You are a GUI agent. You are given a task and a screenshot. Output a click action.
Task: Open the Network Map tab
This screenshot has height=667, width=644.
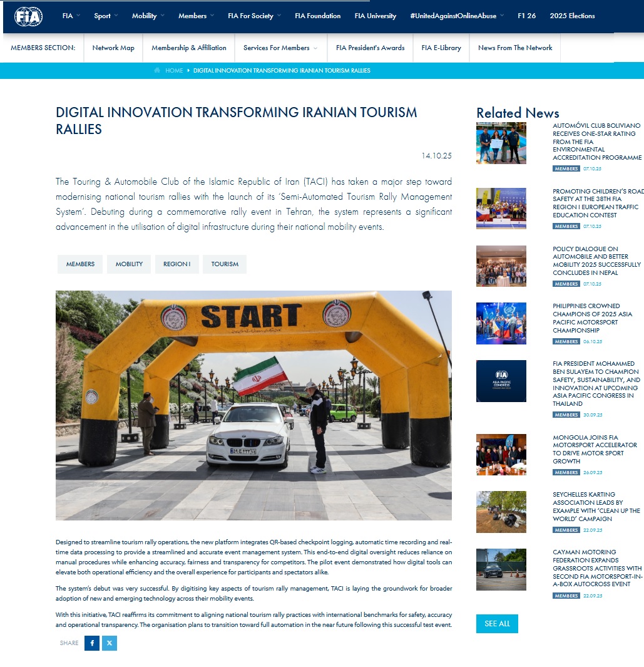click(x=113, y=48)
